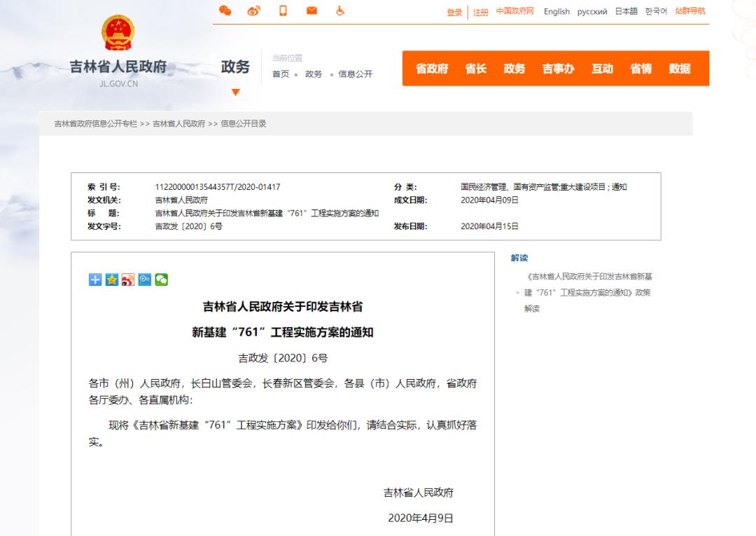Click the Tencent share icon

click(144, 279)
